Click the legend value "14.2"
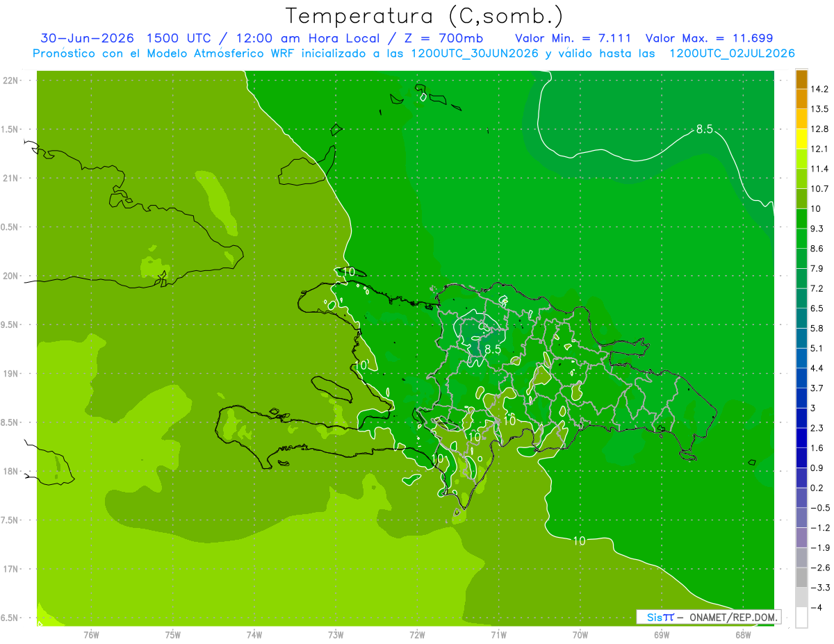Image resolution: width=834 pixels, height=644 pixels. tap(819, 89)
